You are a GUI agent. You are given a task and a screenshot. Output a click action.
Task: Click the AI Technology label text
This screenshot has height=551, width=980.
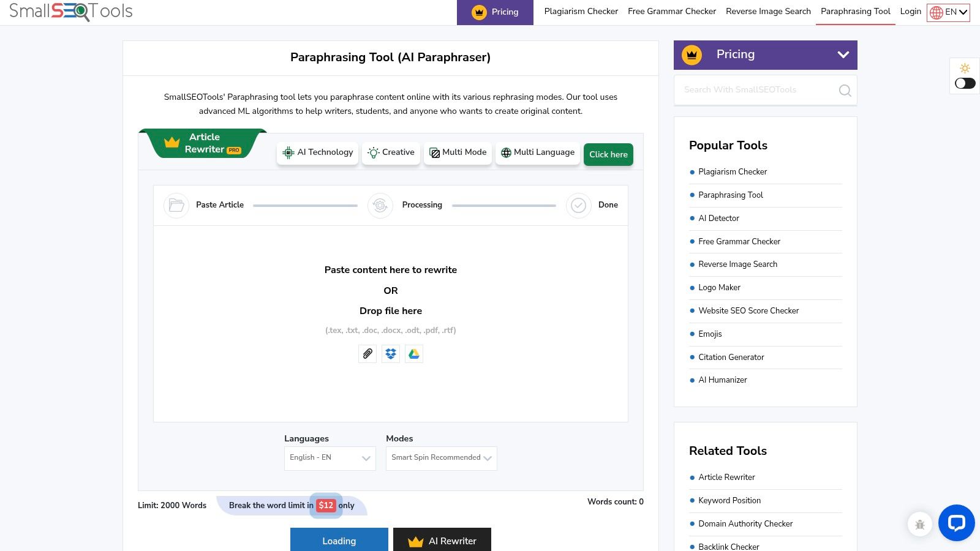325,152
